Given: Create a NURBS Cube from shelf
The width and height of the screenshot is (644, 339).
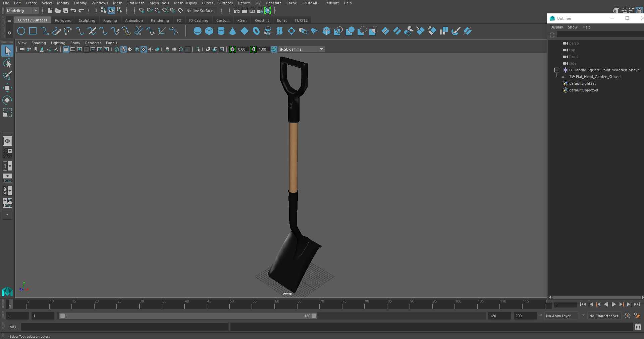Looking at the screenshot, I should tap(209, 31).
